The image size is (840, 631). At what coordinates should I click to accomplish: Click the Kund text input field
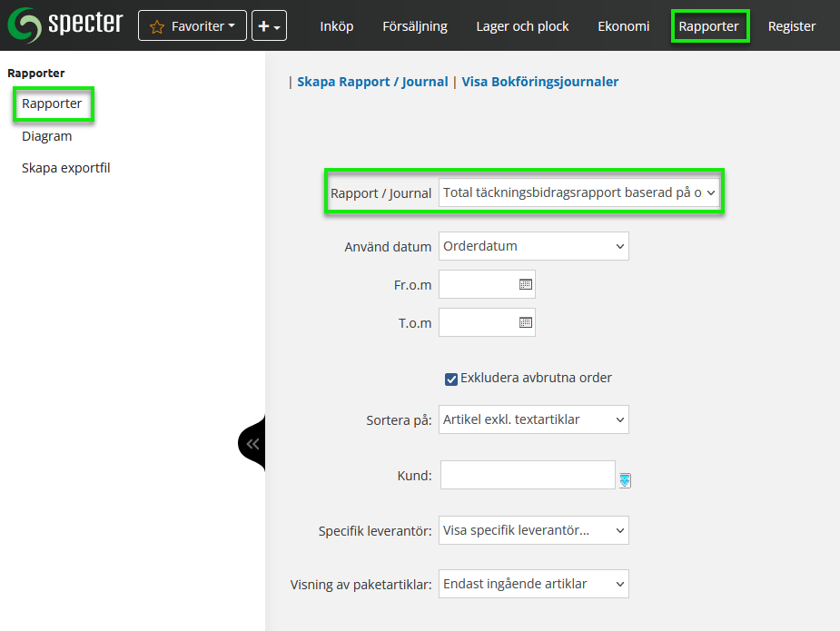click(528, 475)
